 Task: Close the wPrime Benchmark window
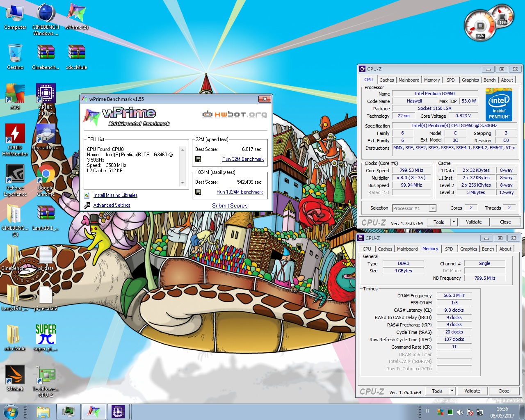pyautogui.click(x=265, y=99)
